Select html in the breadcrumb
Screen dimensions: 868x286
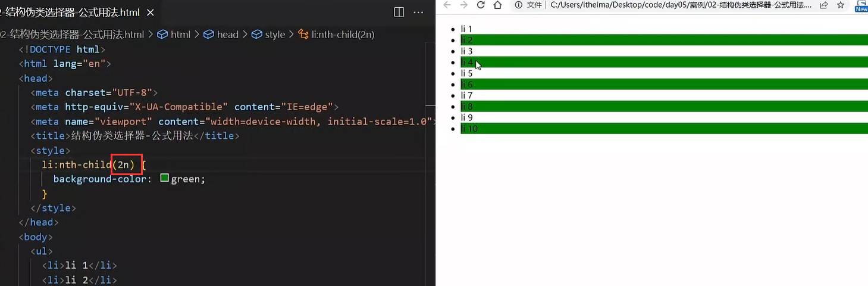click(174, 35)
